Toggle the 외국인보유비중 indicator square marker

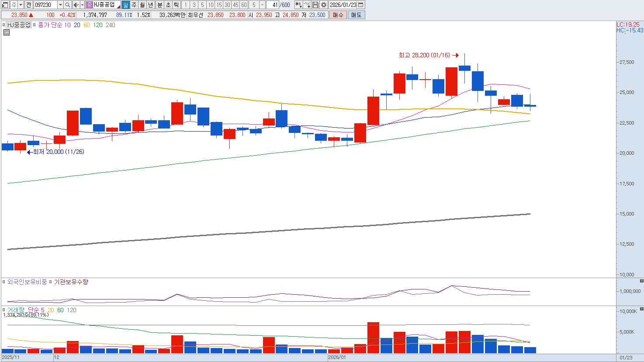4,282
